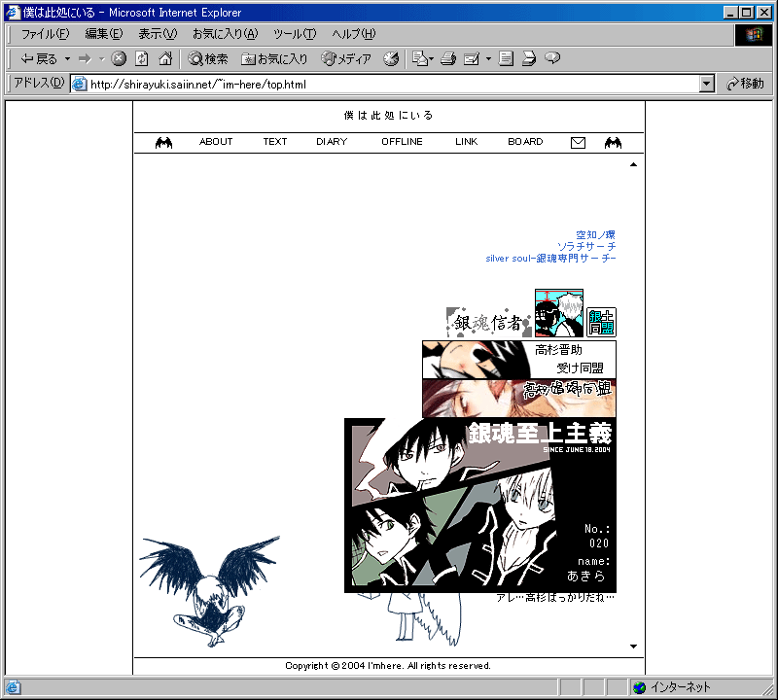
Task: Click the down triangle scroll arrow
Action: [x=633, y=646]
